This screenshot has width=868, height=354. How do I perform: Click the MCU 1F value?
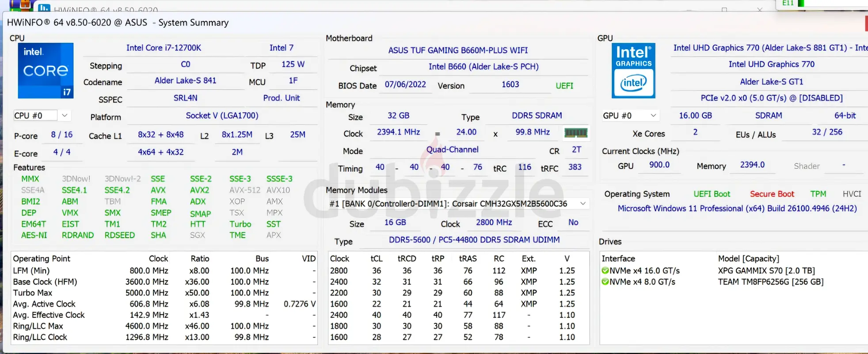[293, 81]
